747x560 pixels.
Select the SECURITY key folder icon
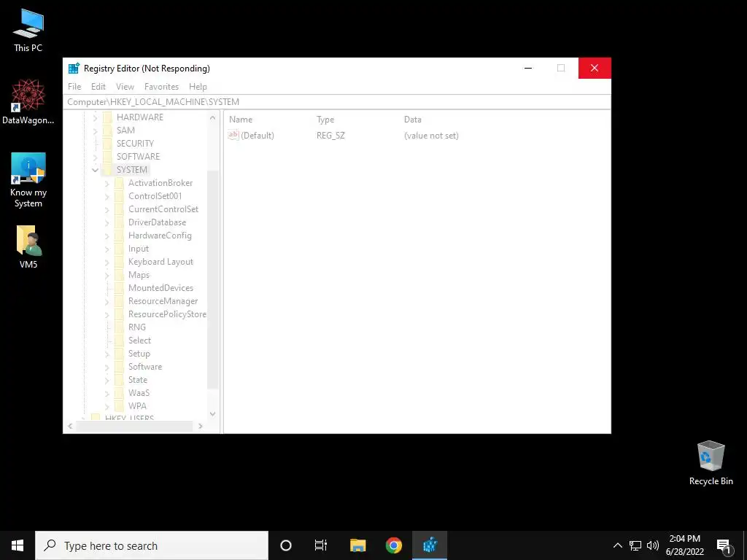pos(108,144)
